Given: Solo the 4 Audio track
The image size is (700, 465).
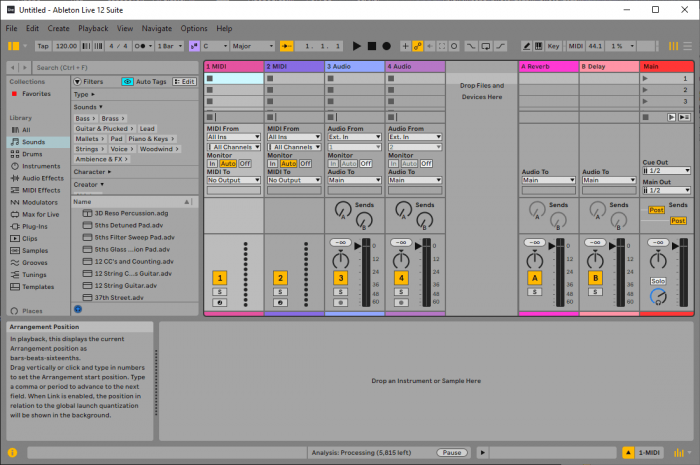Looking at the screenshot, I should coord(401,291).
